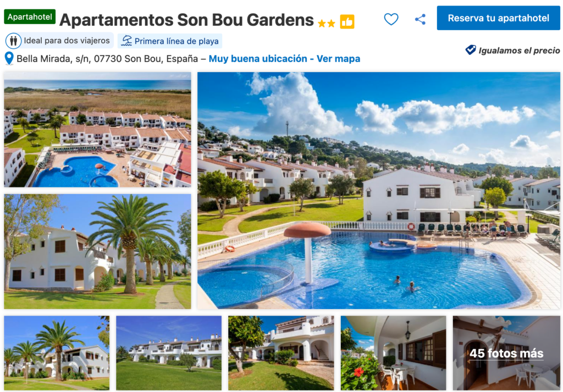Open the large swimming pool photo

(x=378, y=190)
